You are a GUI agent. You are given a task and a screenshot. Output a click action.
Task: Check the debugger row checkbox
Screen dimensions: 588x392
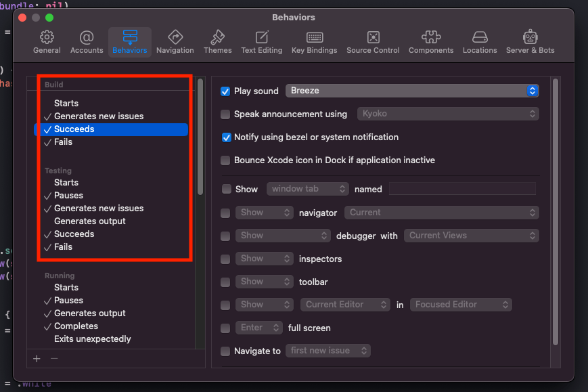[225, 236]
